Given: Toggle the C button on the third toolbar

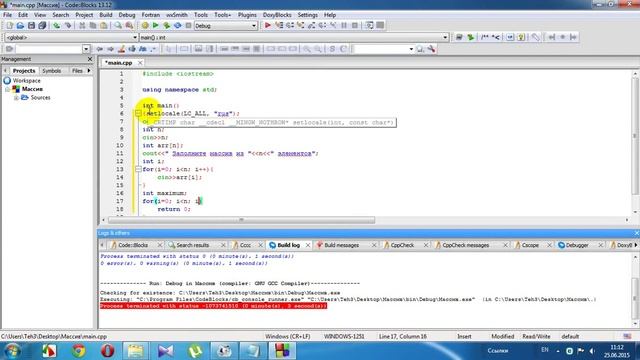Looking at the screenshot, I should (x=343, y=49).
